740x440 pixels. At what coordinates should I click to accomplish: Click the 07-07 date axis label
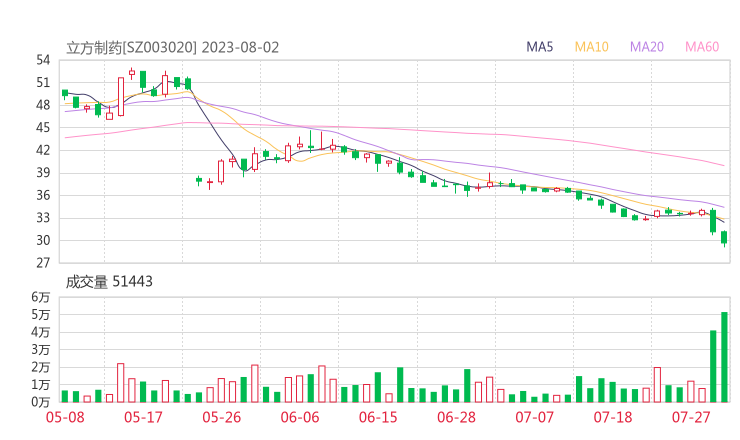[534, 417]
